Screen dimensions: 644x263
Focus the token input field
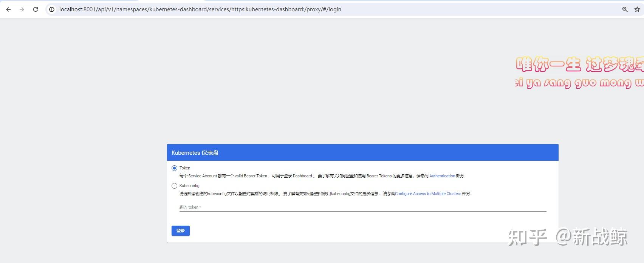click(x=363, y=207)
